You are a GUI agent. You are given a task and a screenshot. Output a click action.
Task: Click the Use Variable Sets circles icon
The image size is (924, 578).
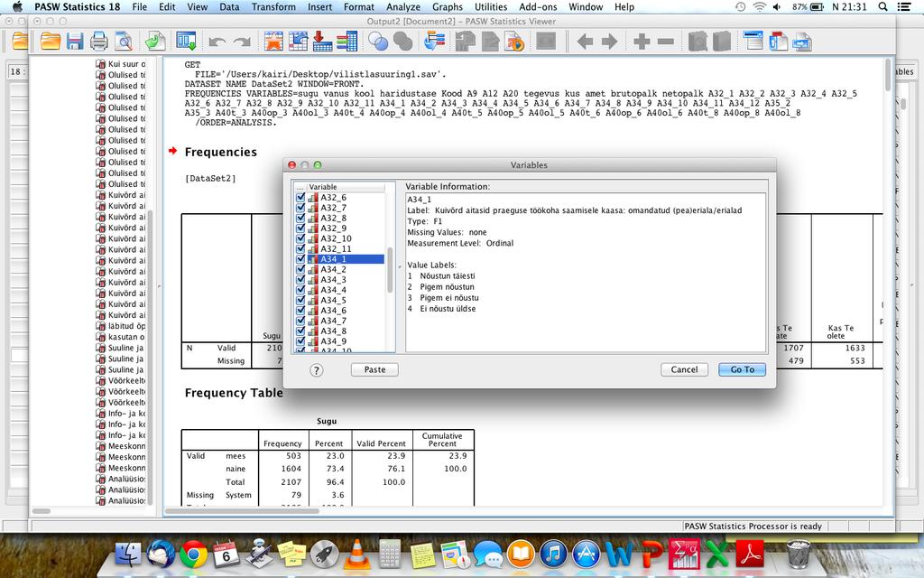tap(378, 42)
